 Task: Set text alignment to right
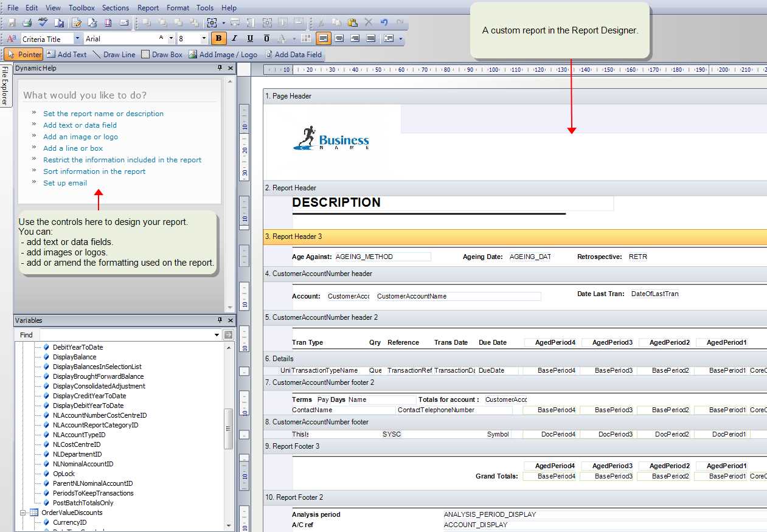pyautogui.click(x=355, y=38)
